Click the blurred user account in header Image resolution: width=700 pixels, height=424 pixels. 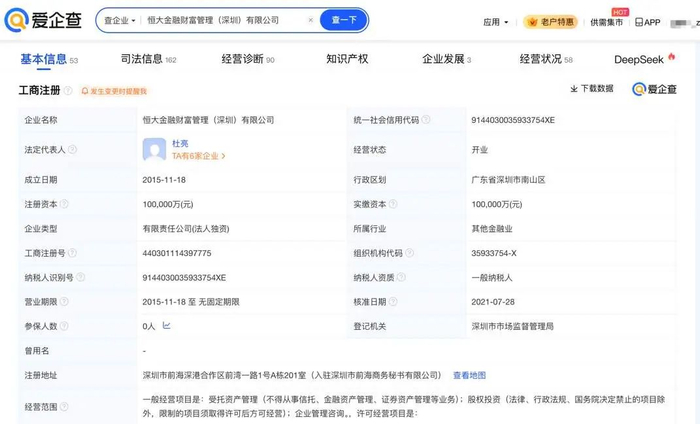click(x=684, y=22)
